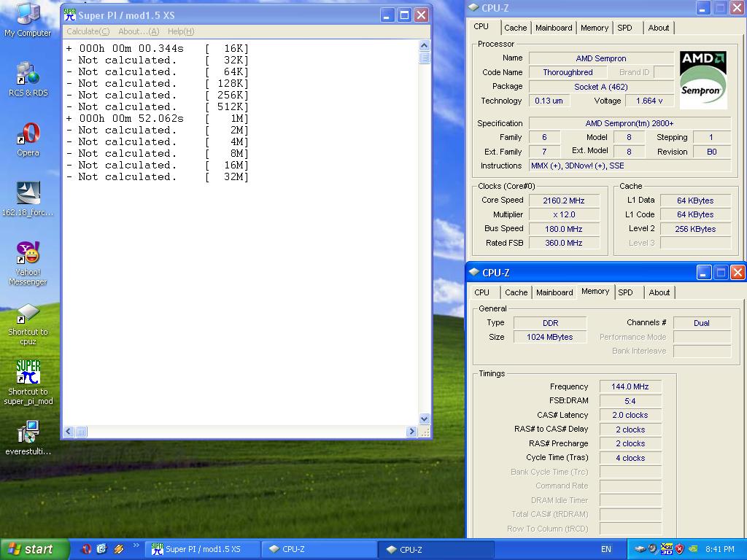
Task: Click the third Quick Launch icon
Action: pyautogui.click(x=118, y=549)
